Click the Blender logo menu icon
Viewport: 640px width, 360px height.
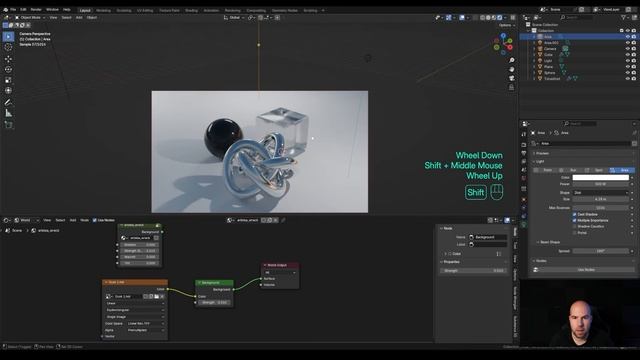(x=5, y=9)
